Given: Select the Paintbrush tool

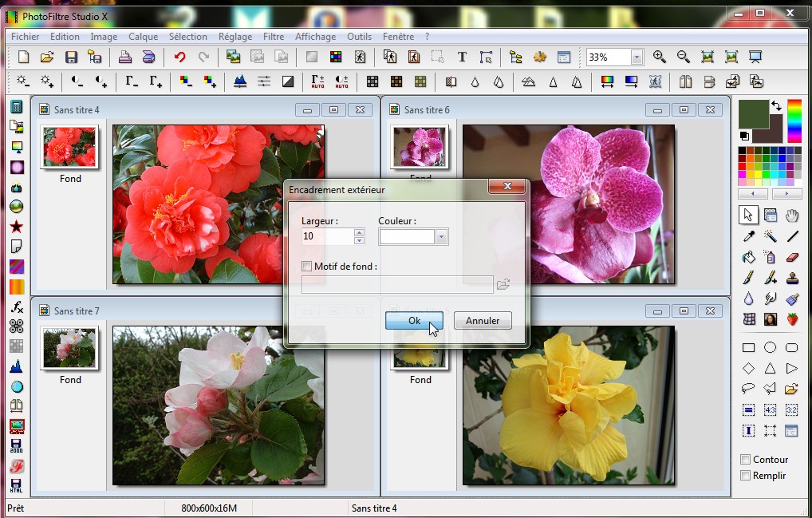Looking at the screenshot, I should tap(749, 279).
